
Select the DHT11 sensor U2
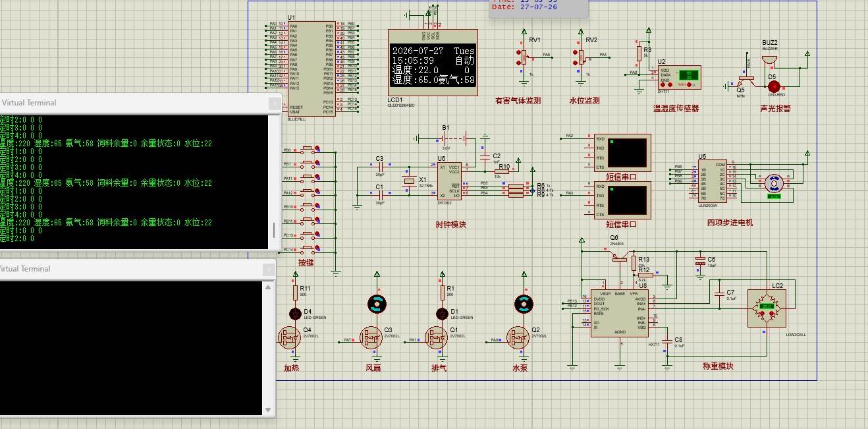click(678, 77)
